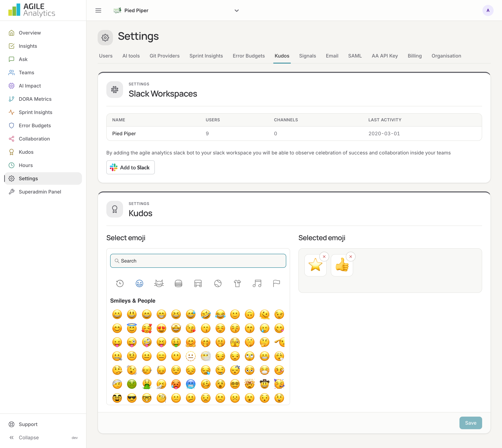Viewport: 502px width, 448px height.
Task: Open Collaboration from the sidebar
Action: [43, 139]
